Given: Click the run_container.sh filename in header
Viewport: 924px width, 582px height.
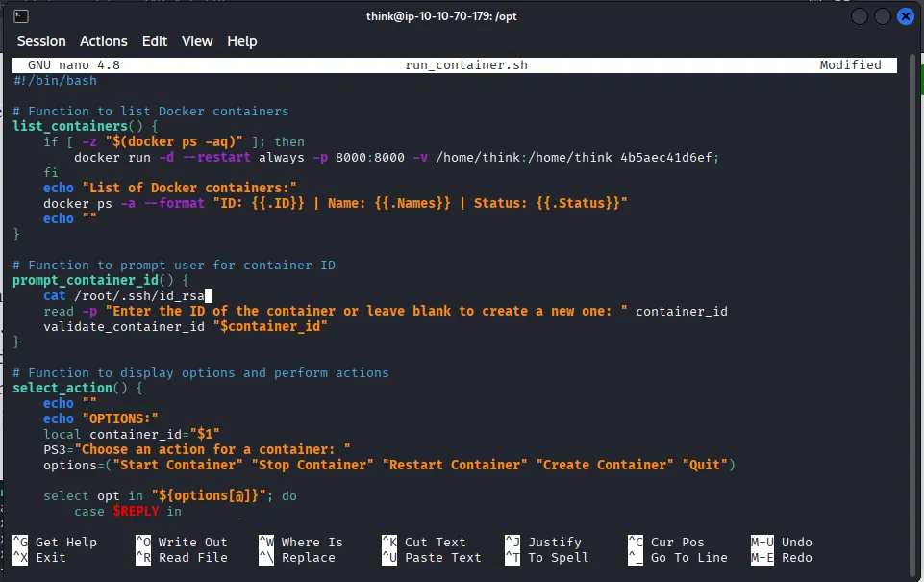Looking at the screenshot, I should coord(466,64).
